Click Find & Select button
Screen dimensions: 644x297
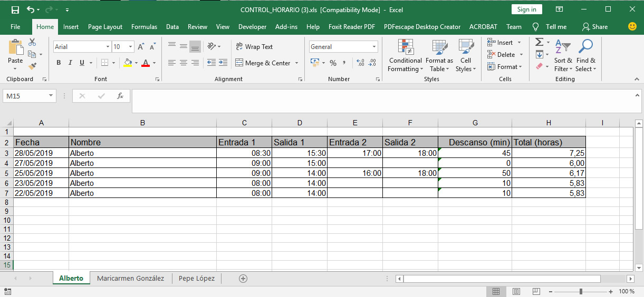click(x=586, y=55)
